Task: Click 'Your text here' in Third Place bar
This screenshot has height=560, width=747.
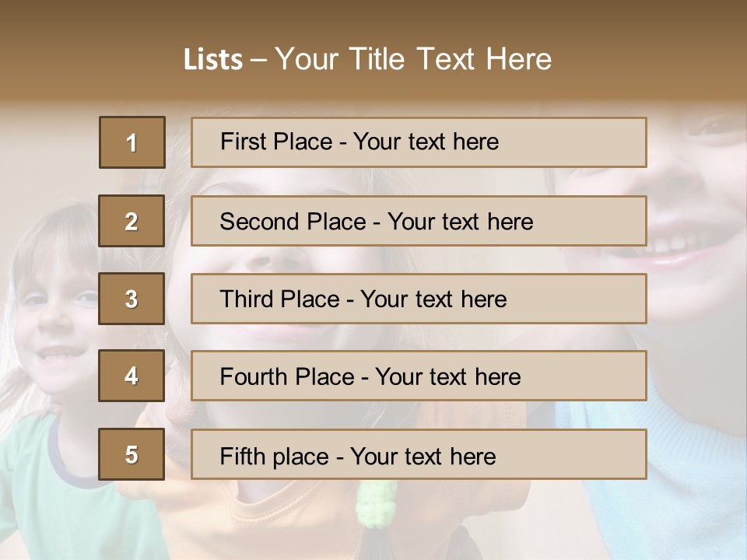Action: tap(433, 299)
